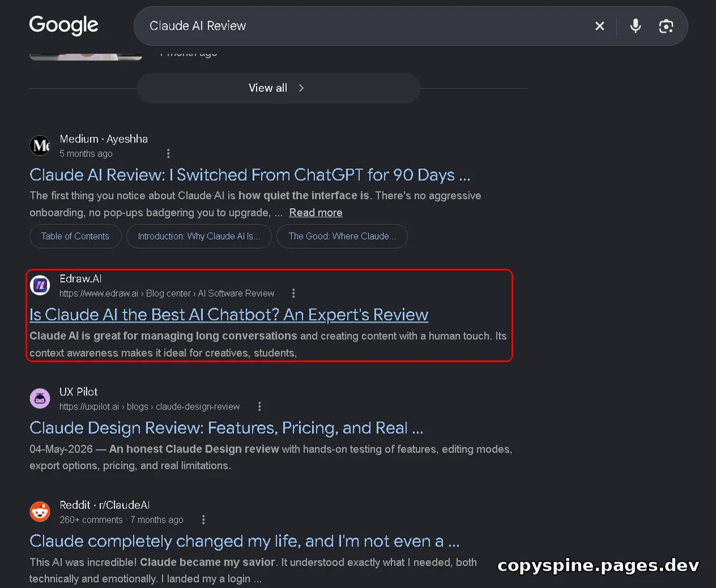Select the 'The Good: Where Claude...' chip

pyautogui.click(x=342, y=236)
